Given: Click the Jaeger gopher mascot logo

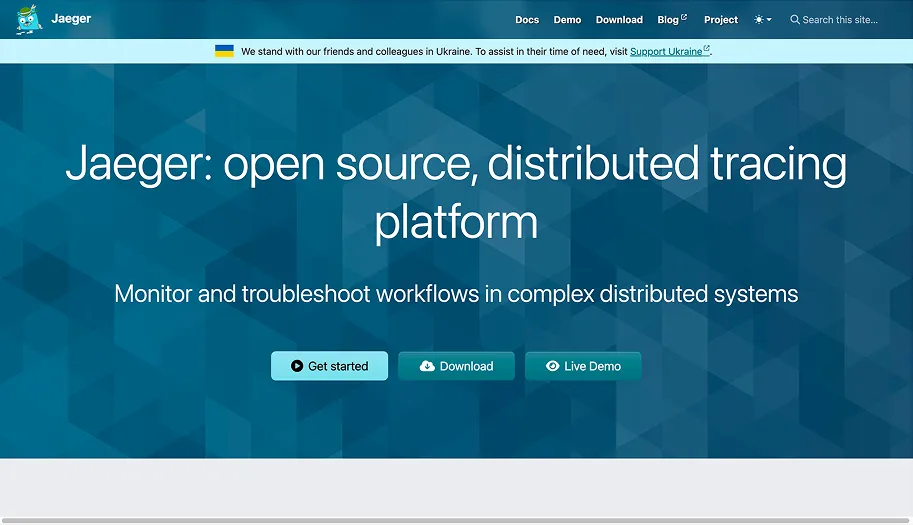Looking at the screenshot, I should tap(29, 19).
